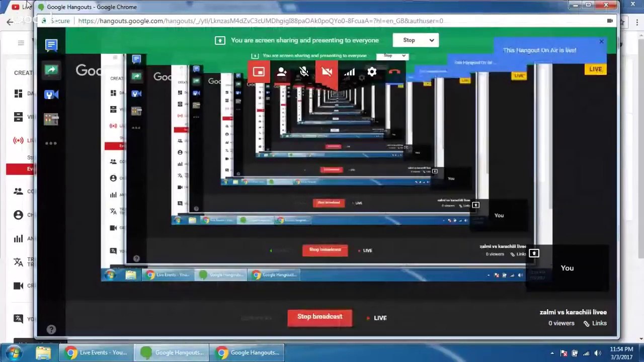Select the Screenshare app icon in sidebar
Image resolution: width=644 pixels, height=362 pixels.
[51, 70]
